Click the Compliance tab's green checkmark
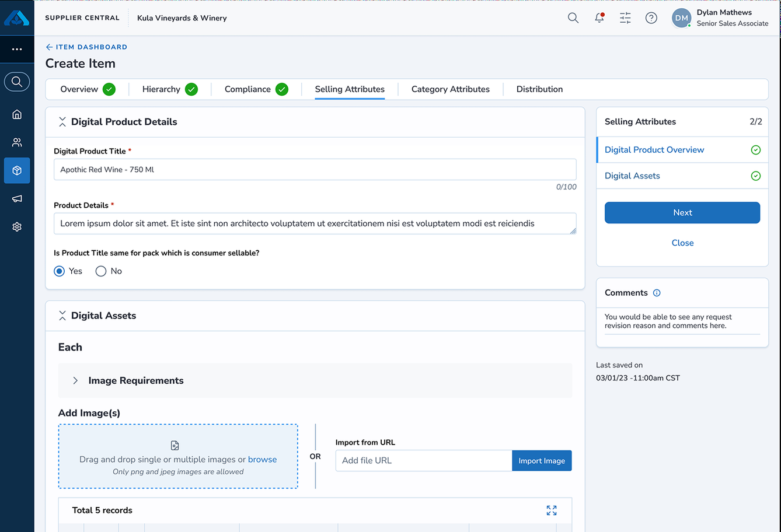Image resolution: width=781 pixels, height=532 pixels. tap(282, 89)
